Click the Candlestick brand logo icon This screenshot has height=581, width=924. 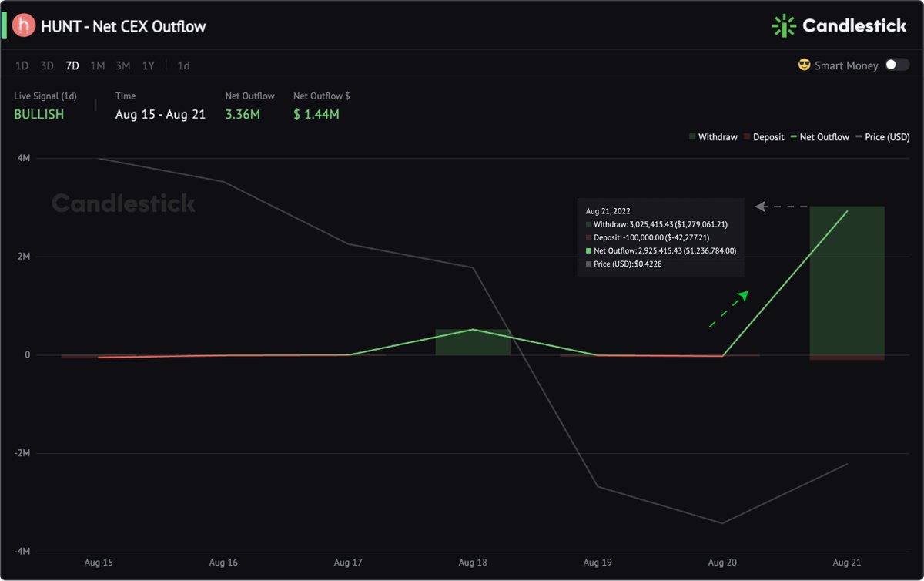coord(784,25)
